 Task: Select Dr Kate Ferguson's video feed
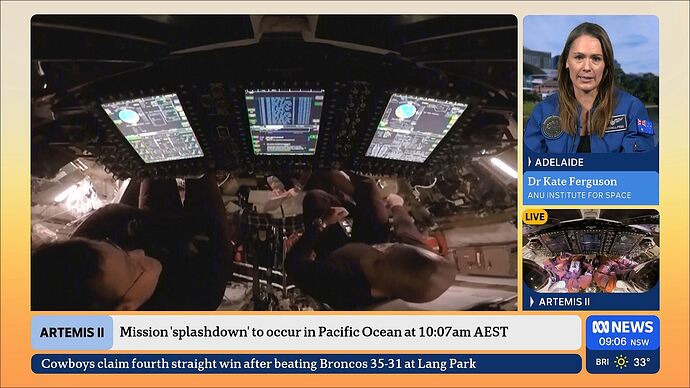tap(591, 84)
